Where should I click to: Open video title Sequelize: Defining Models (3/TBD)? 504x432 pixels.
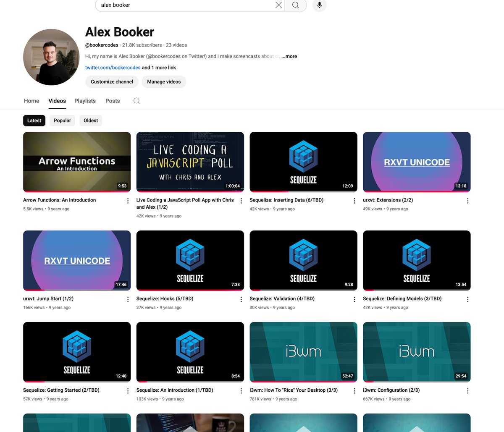coord(402,299)
